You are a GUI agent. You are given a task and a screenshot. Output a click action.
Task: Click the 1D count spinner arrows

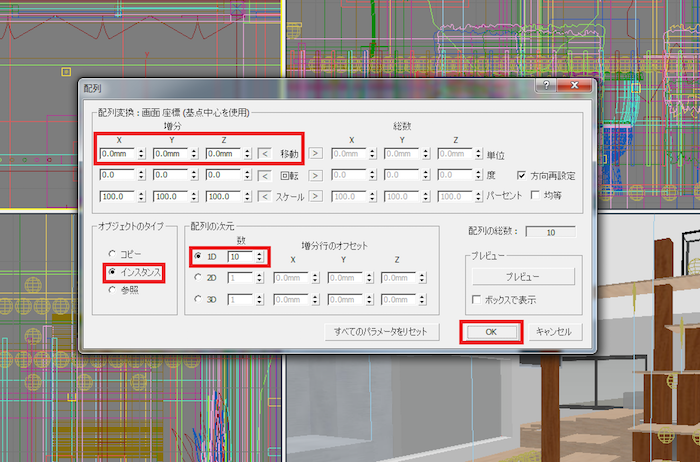click(261, 256)
